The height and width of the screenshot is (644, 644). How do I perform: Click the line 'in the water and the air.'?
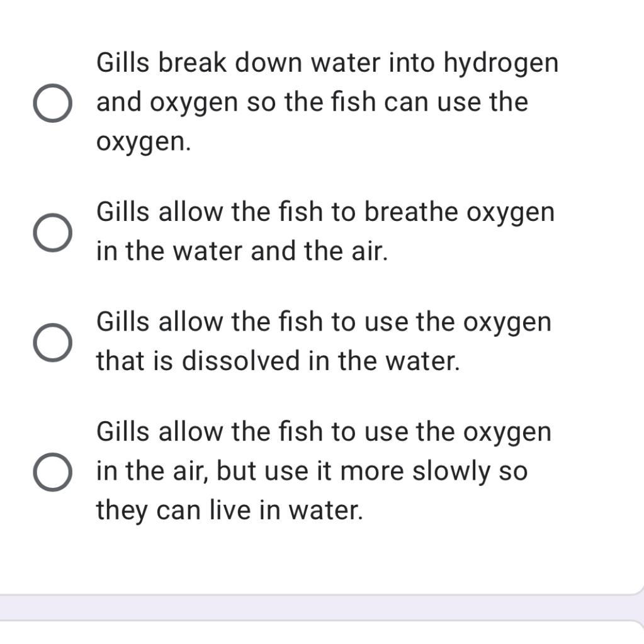point(242,252)
